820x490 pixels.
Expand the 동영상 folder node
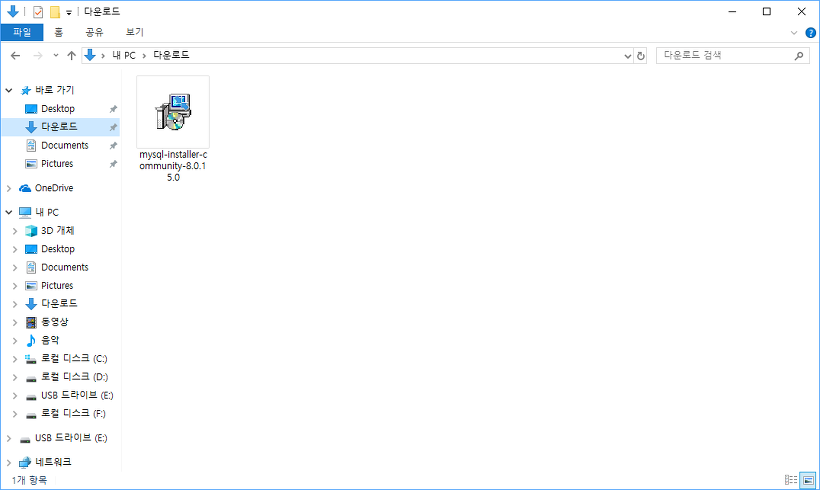[x=15, y=322]
